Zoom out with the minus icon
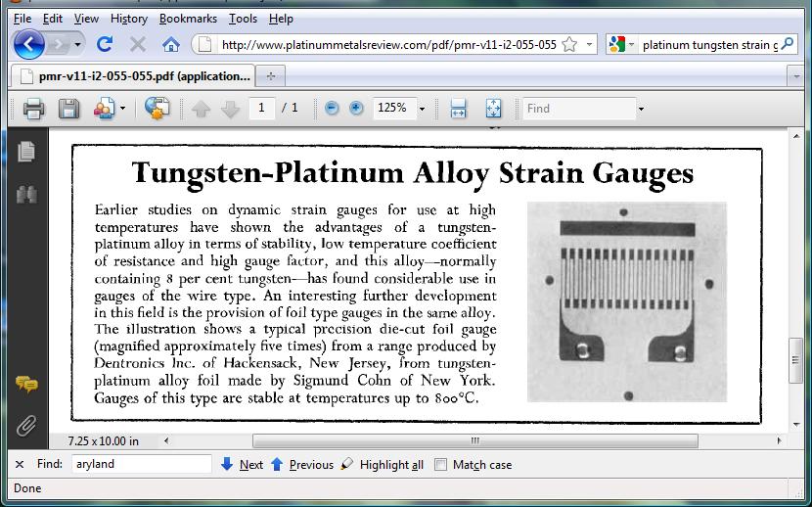This screenshot has width=812, height=507. coord(332,109)
